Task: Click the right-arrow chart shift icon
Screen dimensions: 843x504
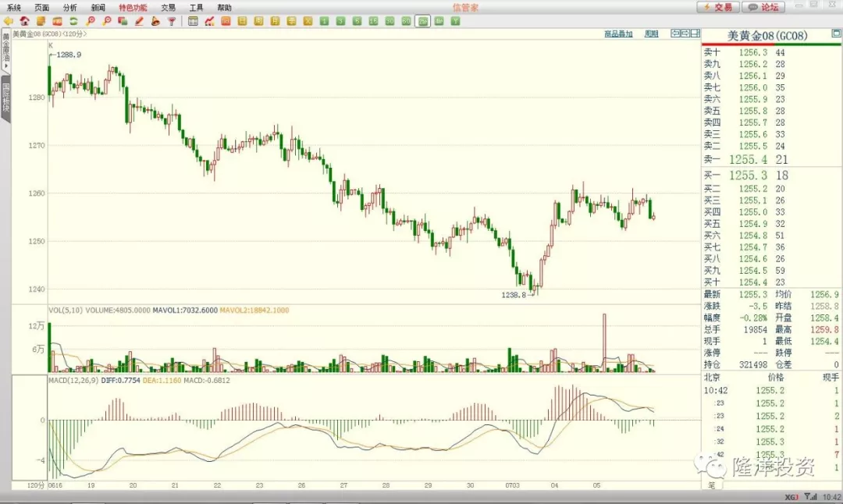Action: pos(685,34)
